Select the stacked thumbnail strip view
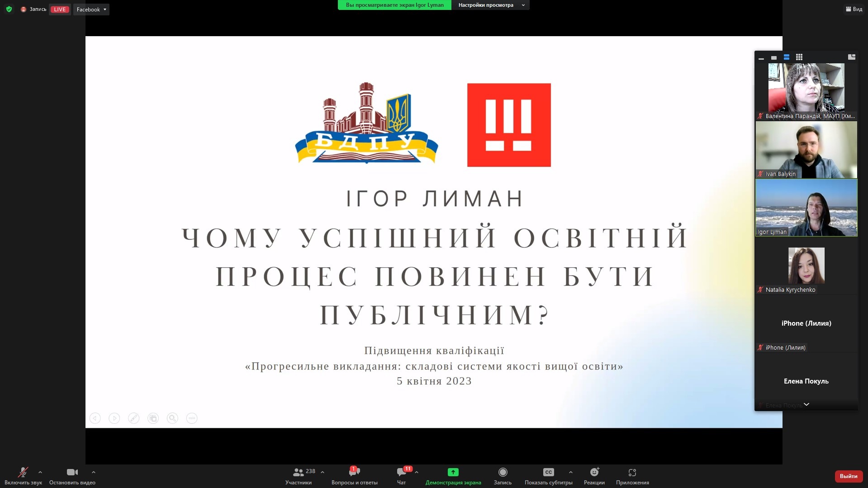The image size is (868, 488). tap(787, 57)
